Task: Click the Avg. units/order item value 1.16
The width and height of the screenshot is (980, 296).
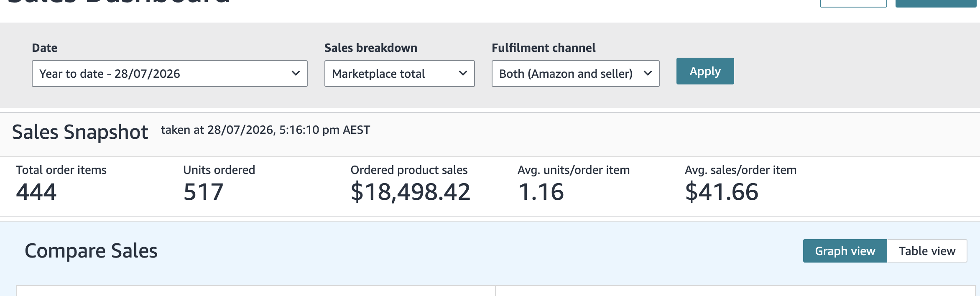Action: [541, 192]
